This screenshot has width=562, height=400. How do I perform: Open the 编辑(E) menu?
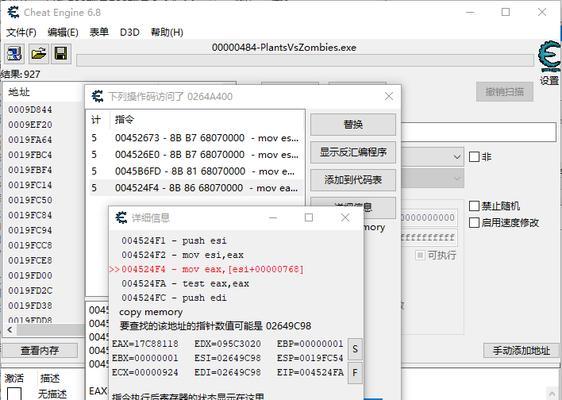coord(63,33)
